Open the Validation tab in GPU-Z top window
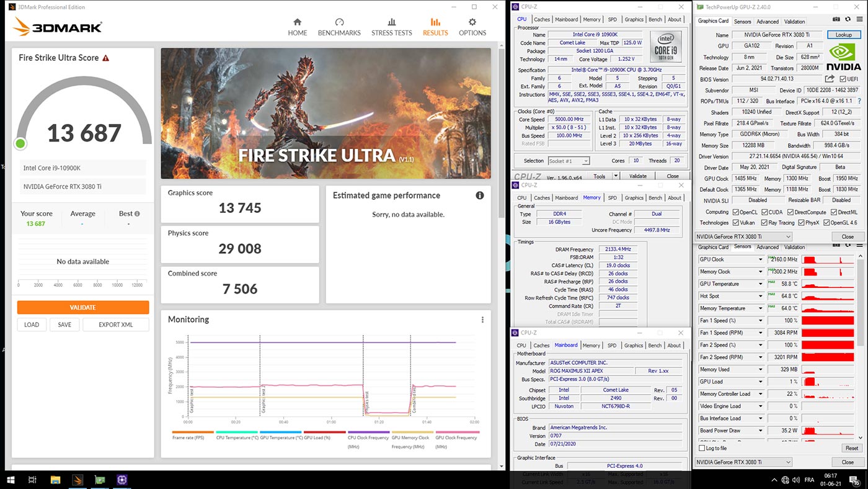Screen dimensions: 868x489 [x=794, y=22]
